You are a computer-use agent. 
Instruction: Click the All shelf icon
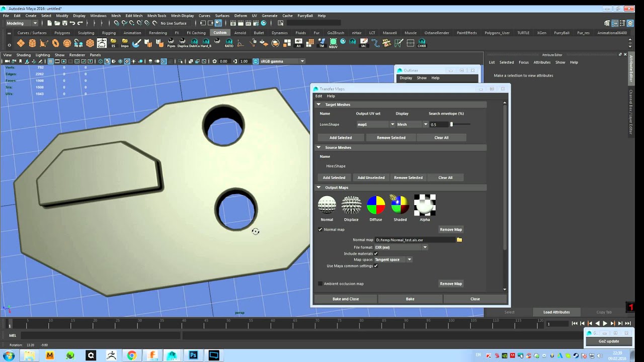tap(298, 43)
